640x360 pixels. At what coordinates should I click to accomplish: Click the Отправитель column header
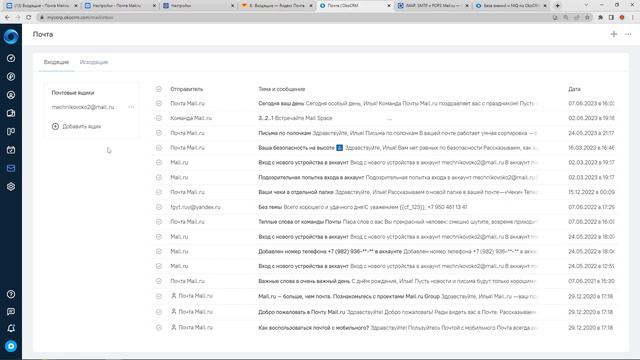click(x=187, y=89)
